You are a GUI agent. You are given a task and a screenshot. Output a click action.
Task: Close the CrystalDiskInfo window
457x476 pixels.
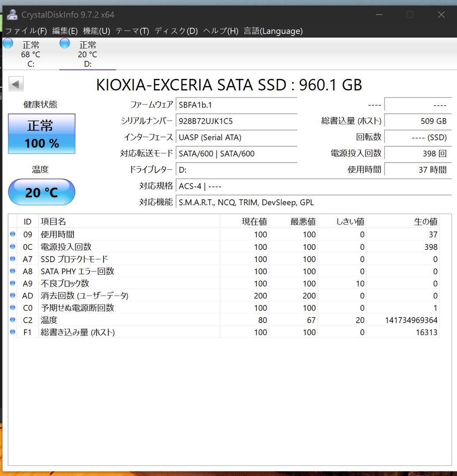[x=441, y=15]
